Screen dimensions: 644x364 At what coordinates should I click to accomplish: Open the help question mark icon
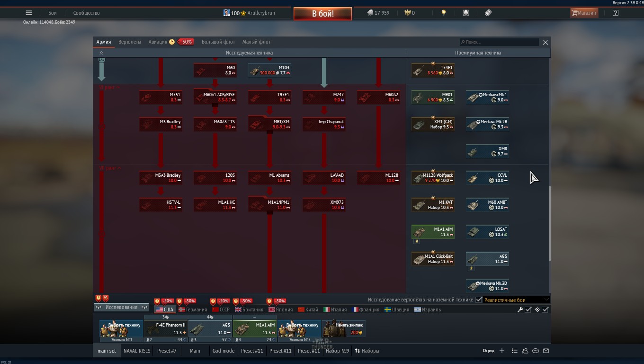(x=616, y=13)
